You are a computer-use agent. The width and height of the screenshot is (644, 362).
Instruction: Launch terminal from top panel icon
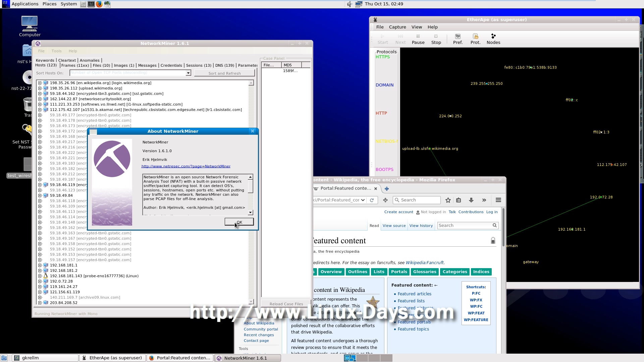[x=91, y=4]
